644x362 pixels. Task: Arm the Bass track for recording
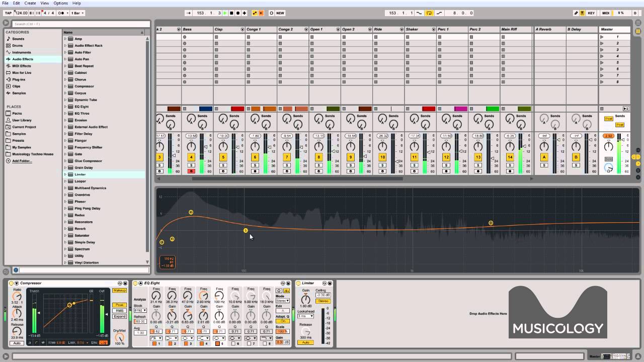click(x=191, y=171)
